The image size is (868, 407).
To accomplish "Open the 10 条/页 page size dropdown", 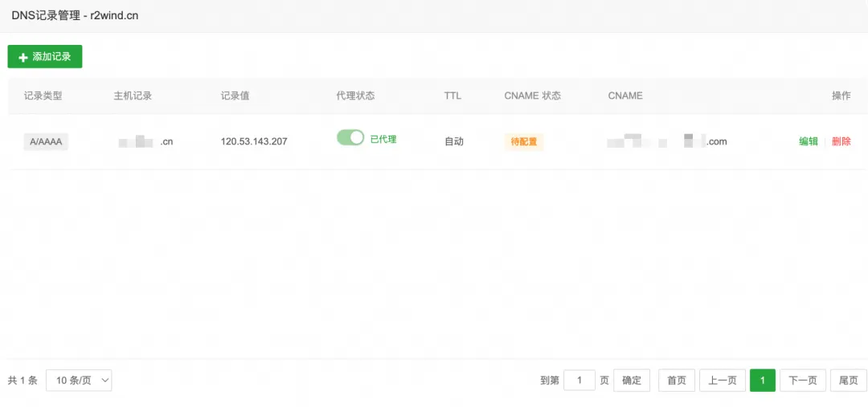I will pyautogui.click(x=79, y=381).
